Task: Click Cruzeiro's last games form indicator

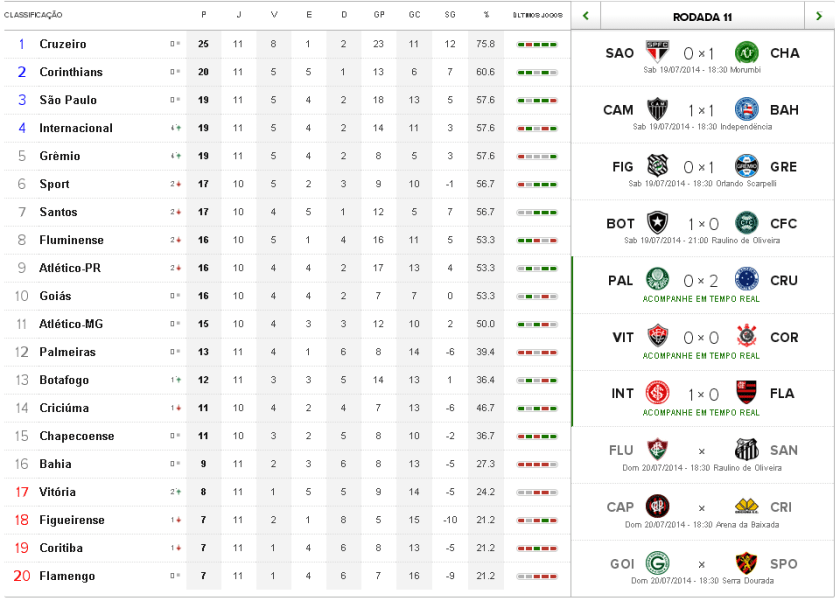Action: (537, 45)
